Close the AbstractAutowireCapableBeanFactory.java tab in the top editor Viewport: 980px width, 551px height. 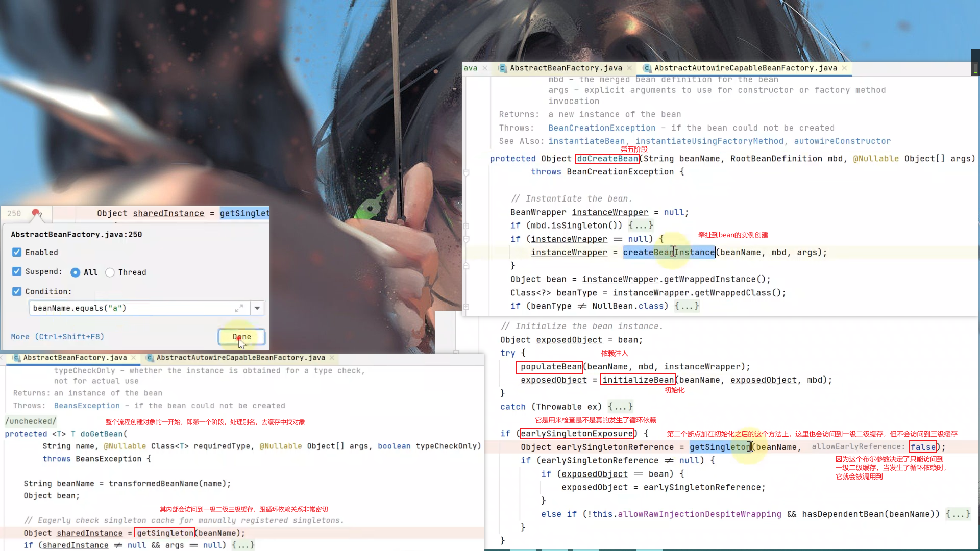point(844,68)
